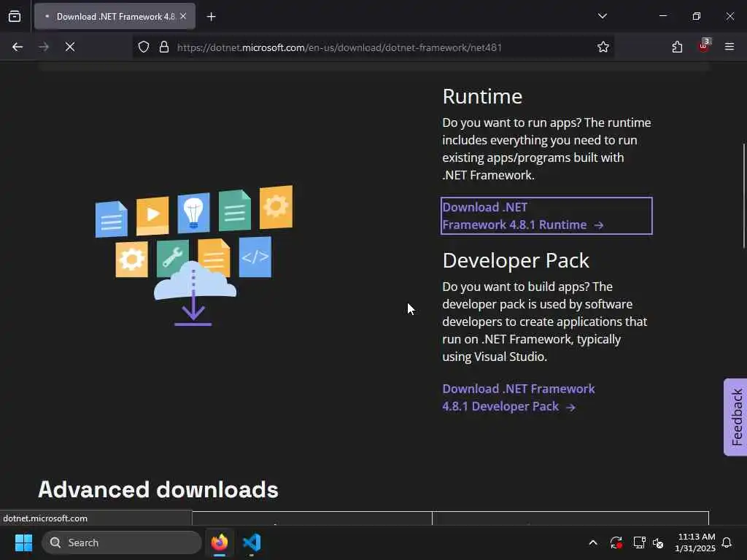Click the Advanced downloads heading
Viewport: 747px width, 560px height.
158,489
